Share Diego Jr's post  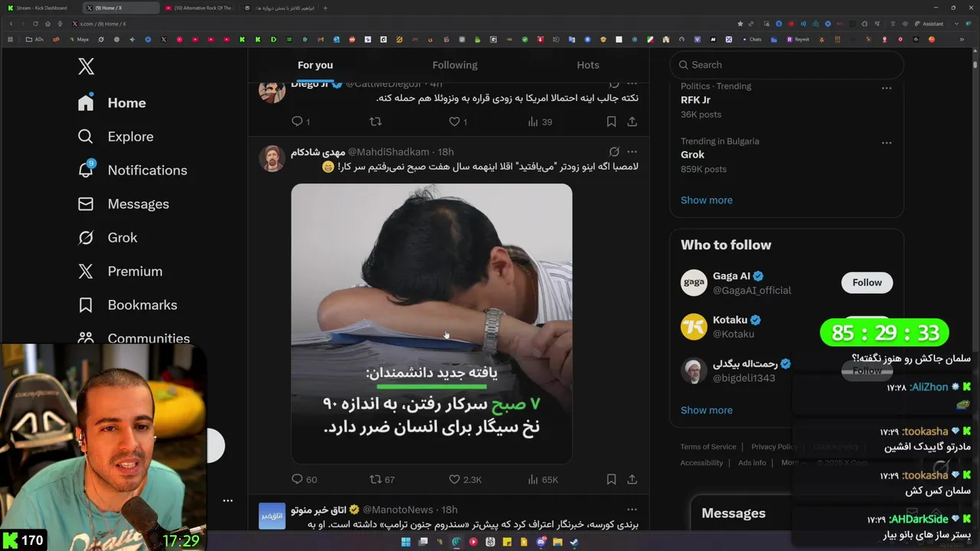[632, 122]
